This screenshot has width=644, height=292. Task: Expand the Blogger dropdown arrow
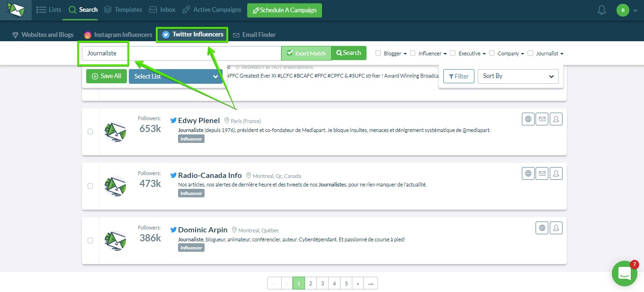point(405,54)
